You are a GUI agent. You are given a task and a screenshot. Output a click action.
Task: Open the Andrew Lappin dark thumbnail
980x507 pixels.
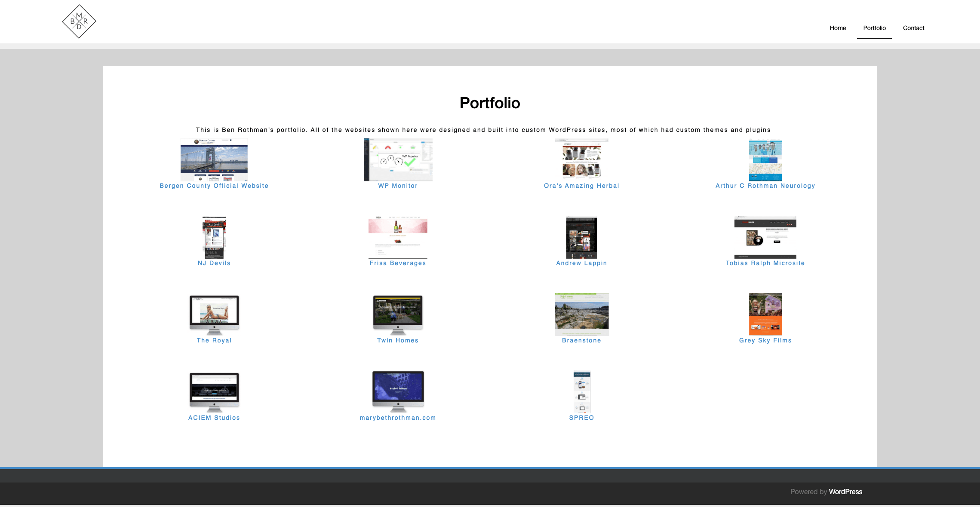click(581, 237)
